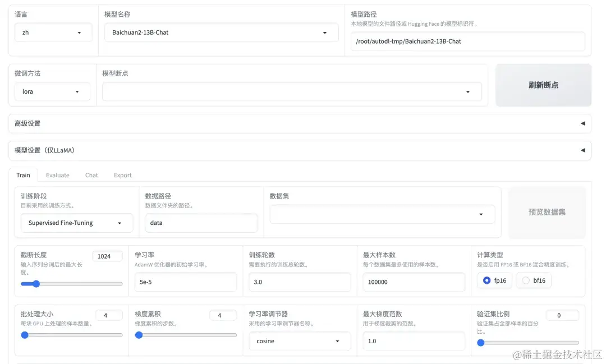
Task: Adjust the 梯度累积 slider
Action: (x=186, y=335)
